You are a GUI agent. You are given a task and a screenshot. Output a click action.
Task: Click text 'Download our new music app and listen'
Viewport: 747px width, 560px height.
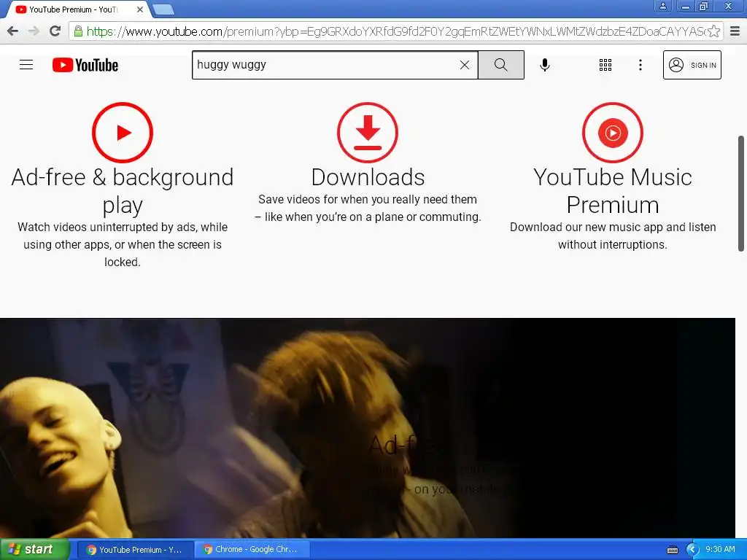coord(613,227)
